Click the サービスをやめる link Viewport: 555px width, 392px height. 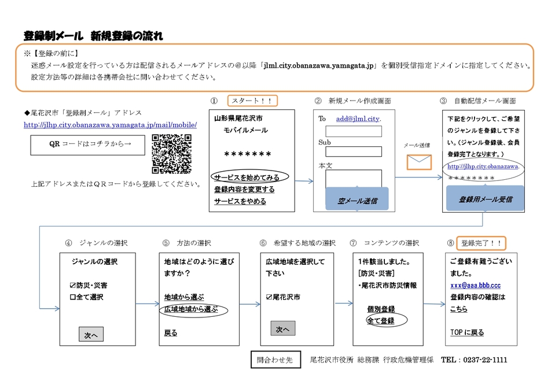(x=240, y=201)
